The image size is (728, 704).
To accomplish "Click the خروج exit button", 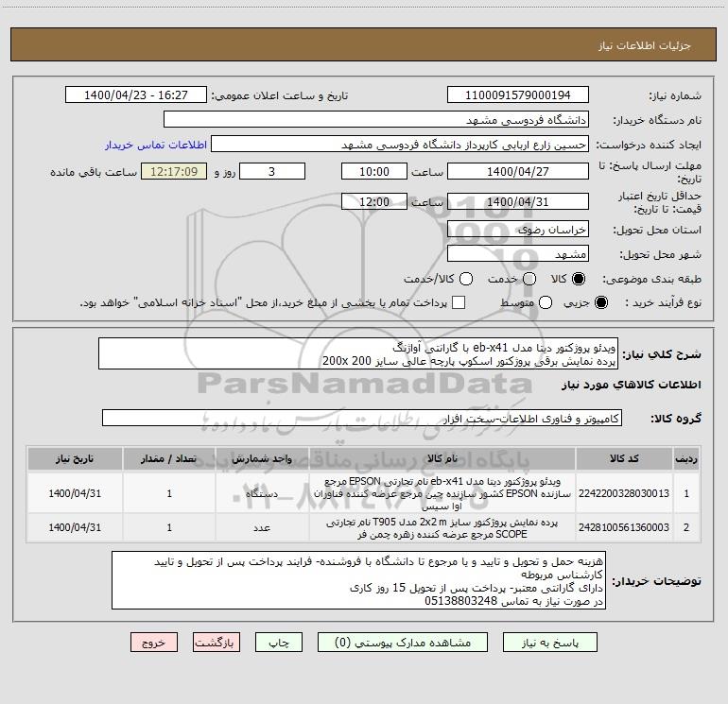I will click(x=154, y=643).
